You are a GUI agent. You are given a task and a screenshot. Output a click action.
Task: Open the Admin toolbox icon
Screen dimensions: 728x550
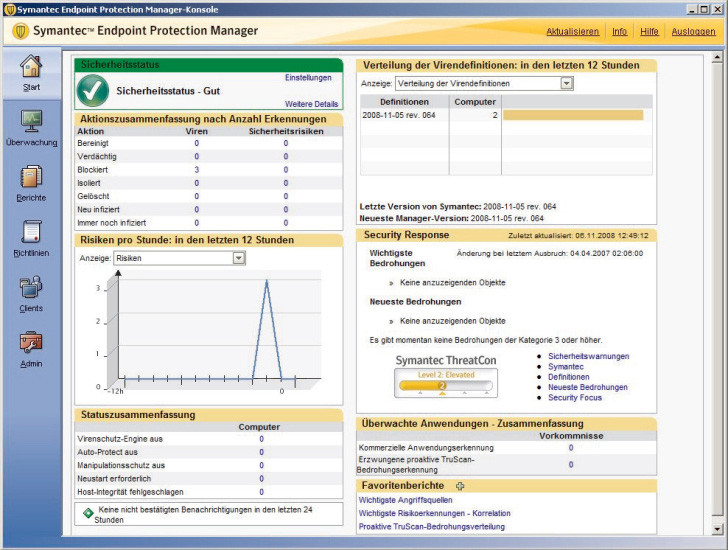coord(31,343)
